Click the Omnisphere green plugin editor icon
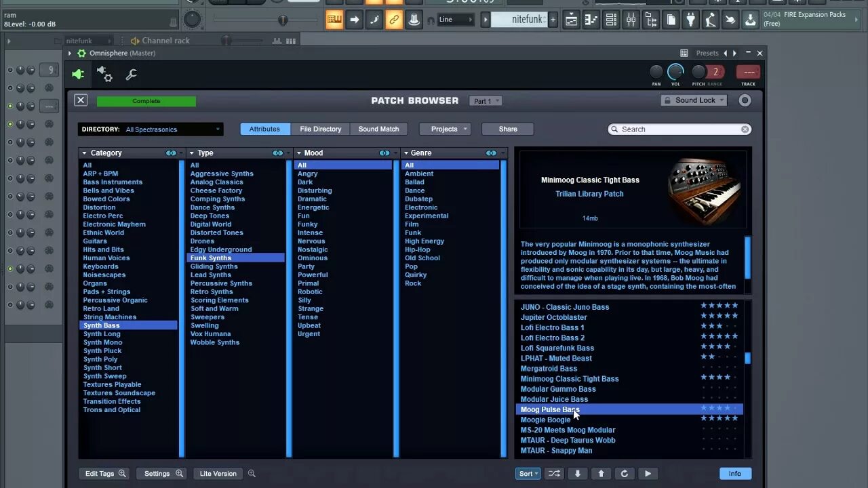The height and width of the screenshot is (488, 868). click(79, 75)
